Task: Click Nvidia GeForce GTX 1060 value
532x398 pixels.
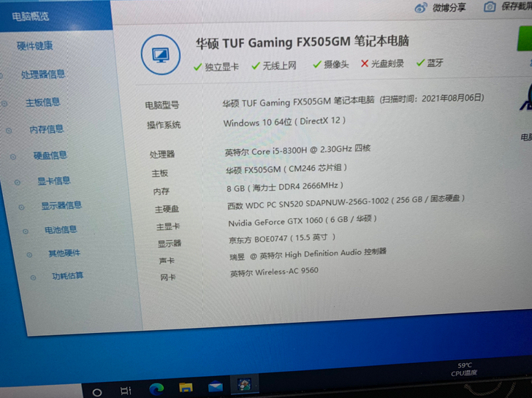Action: click(303, 221)
